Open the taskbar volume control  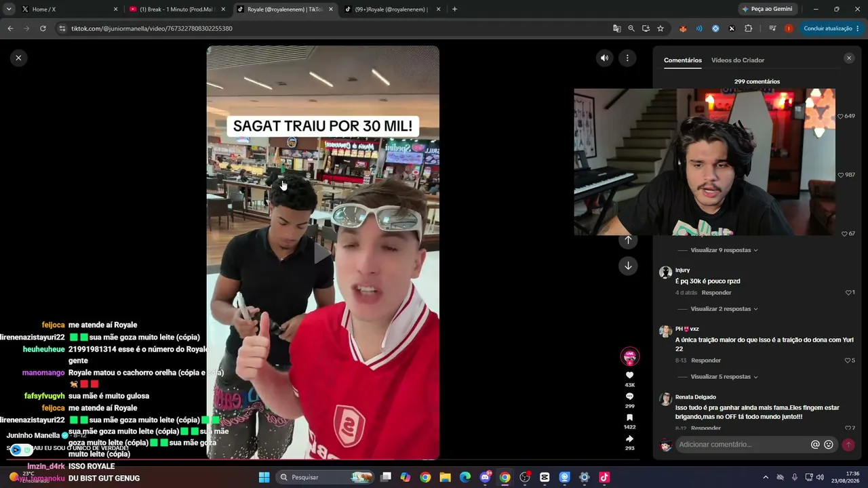[821, 477]
